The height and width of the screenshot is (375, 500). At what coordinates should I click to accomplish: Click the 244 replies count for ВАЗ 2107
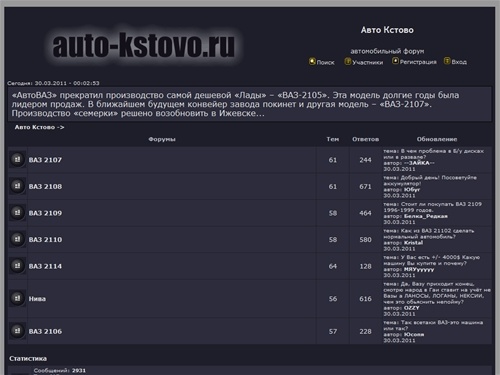click(366, 160)
